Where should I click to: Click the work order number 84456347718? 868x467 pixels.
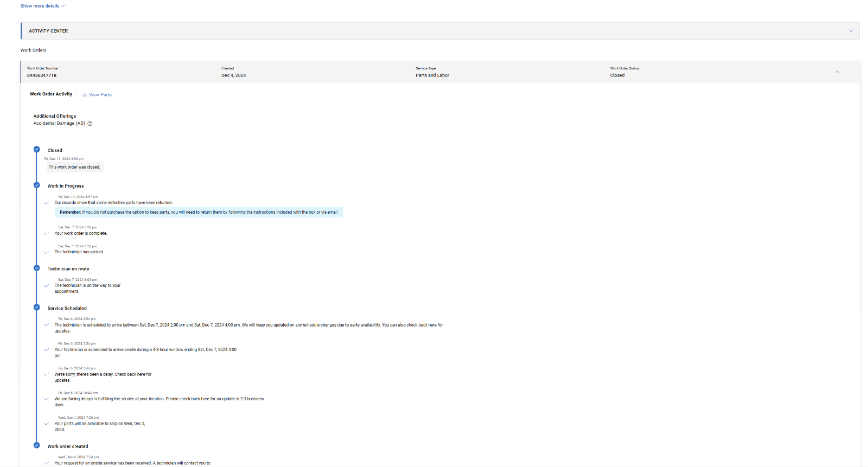[x=42, y=75]
